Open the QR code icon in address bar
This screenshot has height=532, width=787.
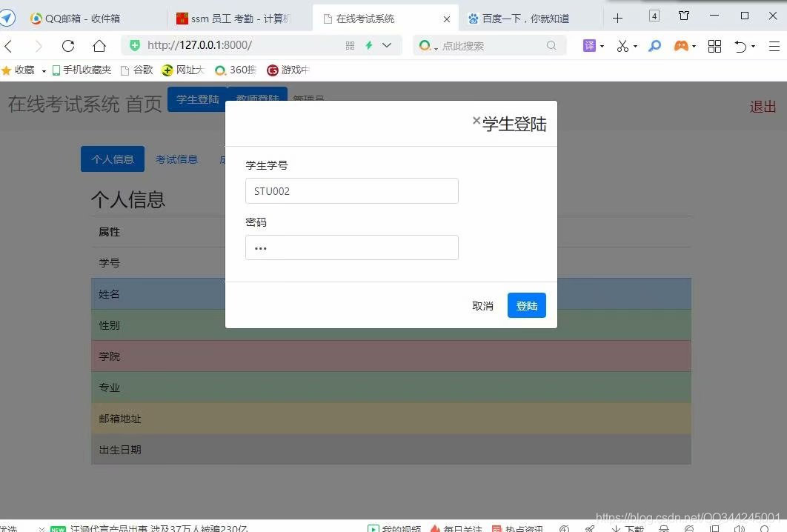351,46
